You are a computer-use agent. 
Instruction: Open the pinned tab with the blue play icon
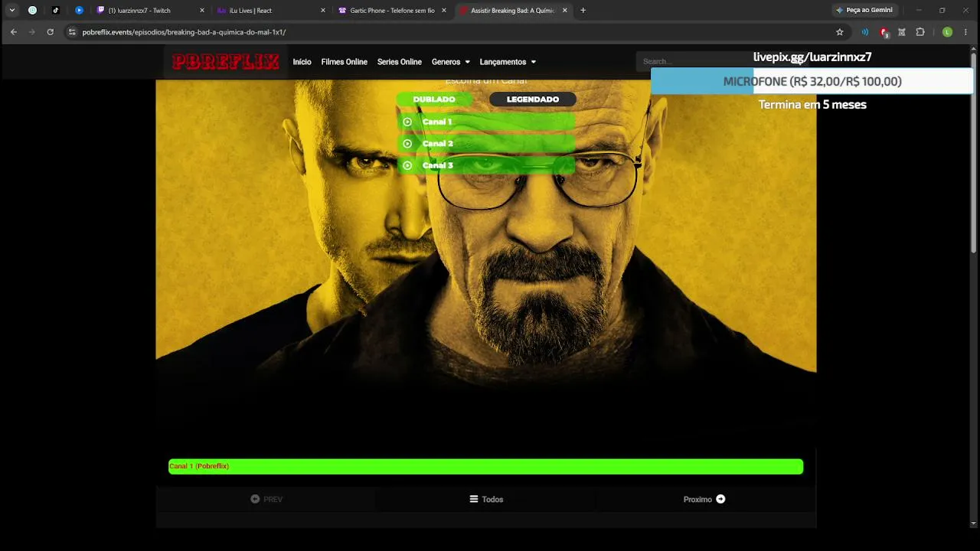click(79, 11)
